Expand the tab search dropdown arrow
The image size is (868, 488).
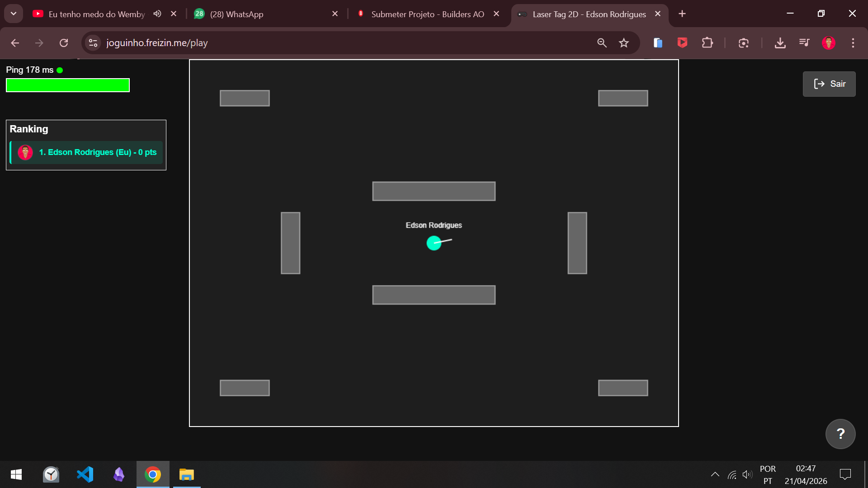coord(14,14)
